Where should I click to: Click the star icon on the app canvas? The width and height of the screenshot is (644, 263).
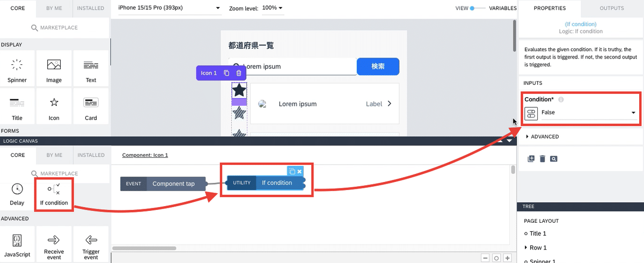[x=239, y=90]
